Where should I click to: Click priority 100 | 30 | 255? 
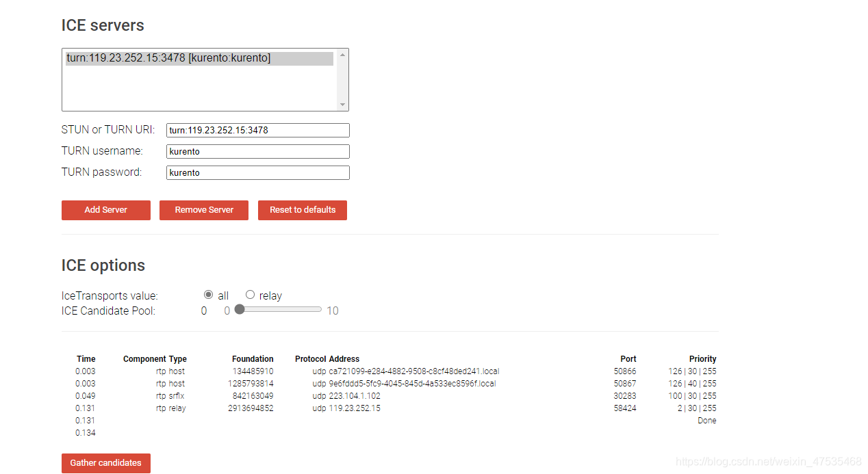[x=693, y=396]
